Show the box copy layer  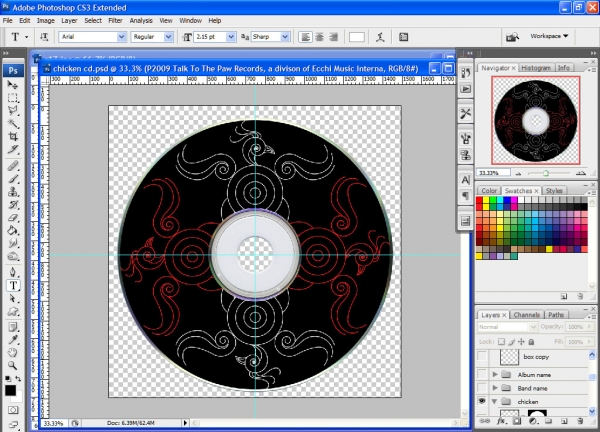482,357
